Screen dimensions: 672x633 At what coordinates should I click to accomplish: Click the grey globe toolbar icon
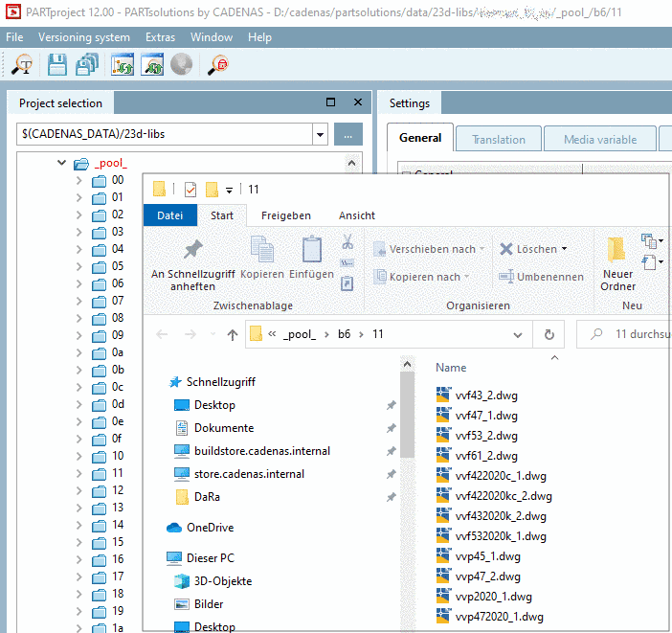click(181, 65)
